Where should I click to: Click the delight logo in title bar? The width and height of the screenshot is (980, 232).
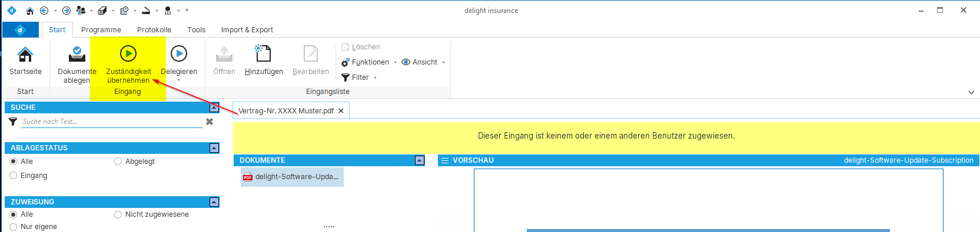[12, 11]
